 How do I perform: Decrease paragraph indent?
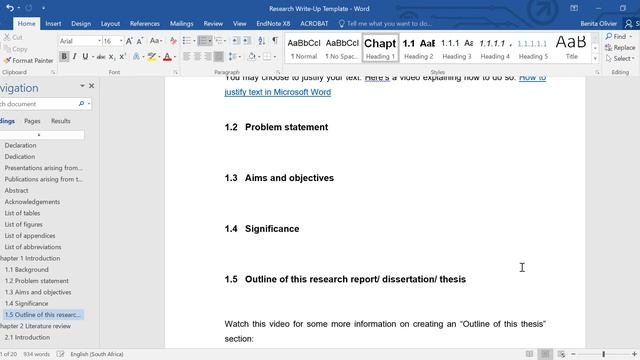pos(236,40)
